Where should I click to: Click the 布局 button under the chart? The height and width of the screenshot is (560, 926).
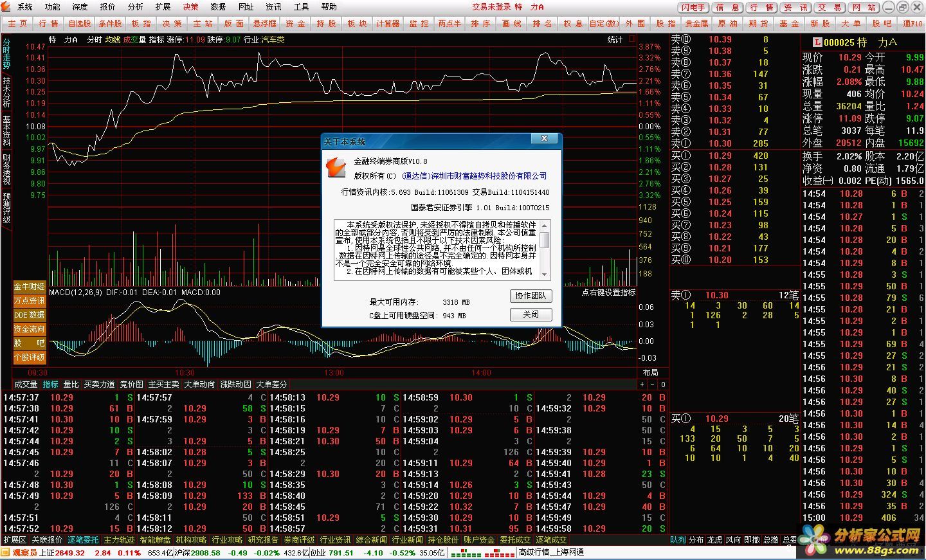[651, 372]
